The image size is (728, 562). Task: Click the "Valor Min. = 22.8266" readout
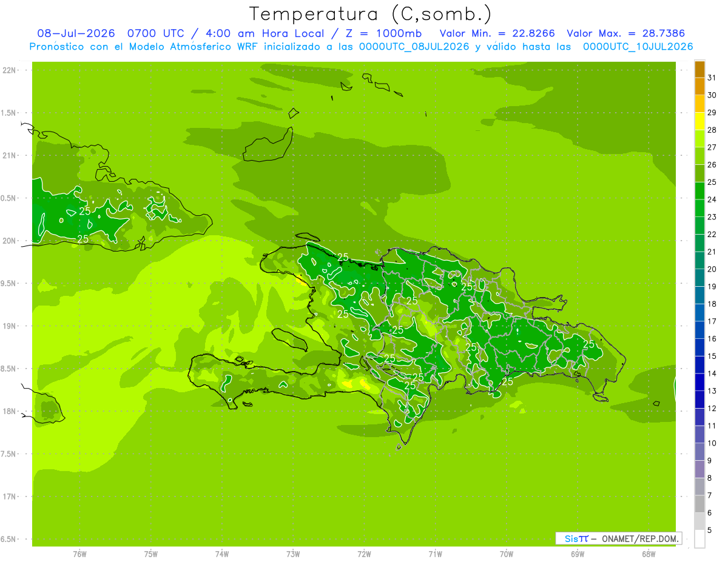[x=497, y=33]
